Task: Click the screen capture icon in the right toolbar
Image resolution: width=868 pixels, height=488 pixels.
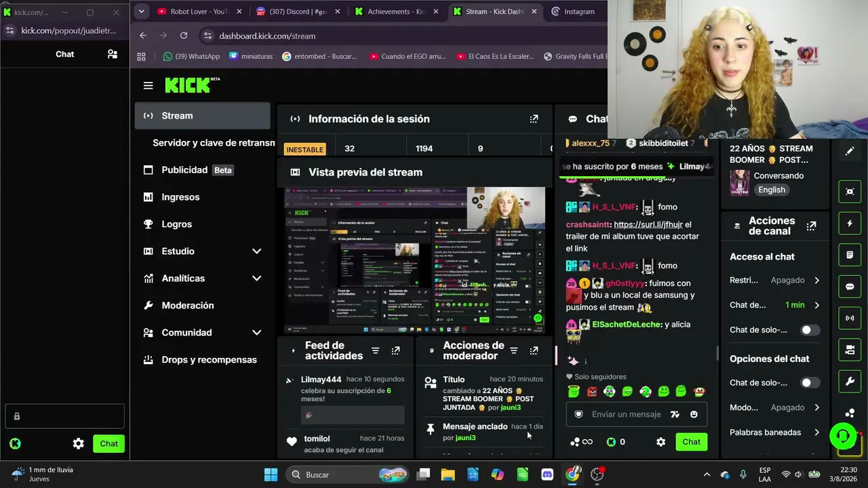Action: (x=850, y=191)
